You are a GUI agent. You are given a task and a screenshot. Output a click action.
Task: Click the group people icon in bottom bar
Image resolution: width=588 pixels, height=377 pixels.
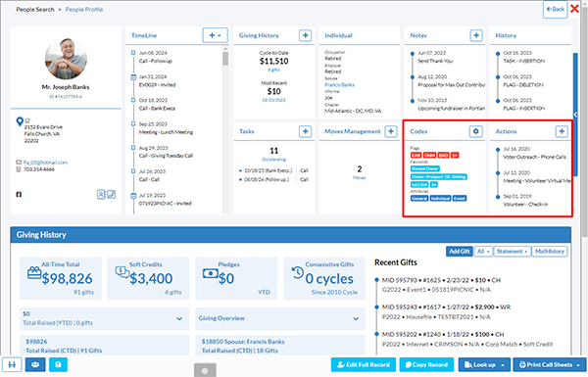point(35,364)
